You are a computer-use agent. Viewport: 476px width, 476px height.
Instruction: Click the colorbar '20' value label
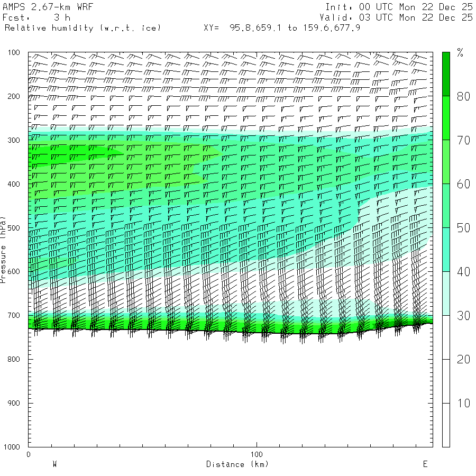click(463, 360)
